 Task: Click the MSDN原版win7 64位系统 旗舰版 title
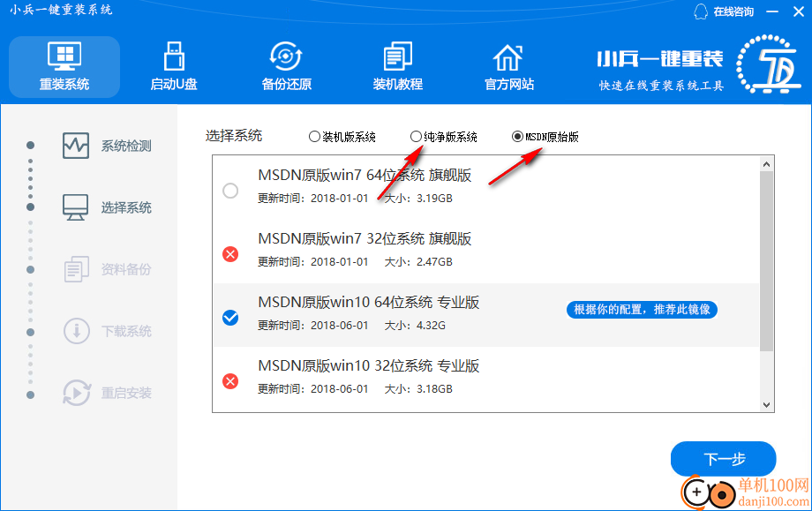(x=365, y=176)
